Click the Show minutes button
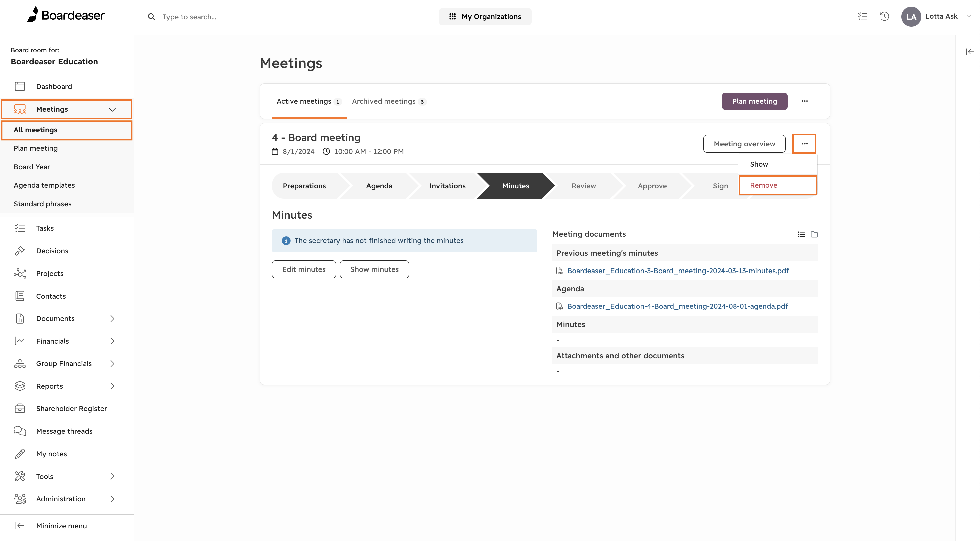980x541 pixels. pyautogui.click(x=375, y=269)
